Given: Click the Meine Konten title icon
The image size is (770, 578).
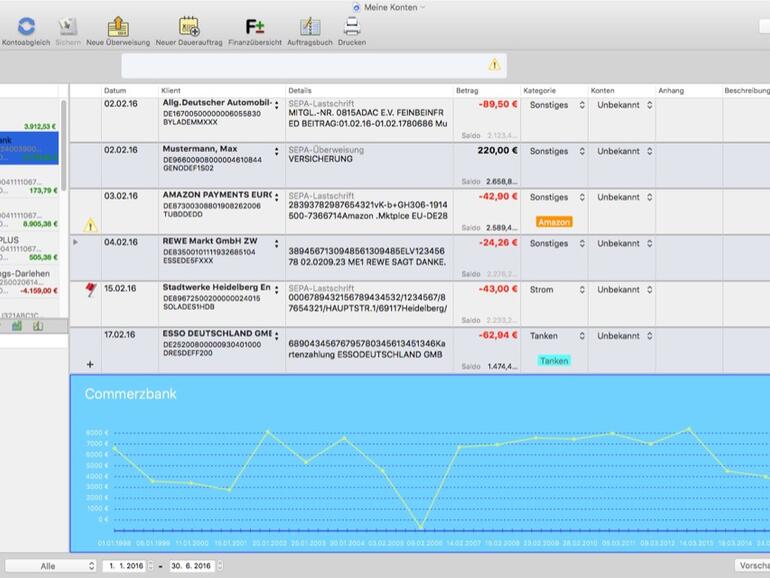Looking at the screenshot, I should [357, 7].
